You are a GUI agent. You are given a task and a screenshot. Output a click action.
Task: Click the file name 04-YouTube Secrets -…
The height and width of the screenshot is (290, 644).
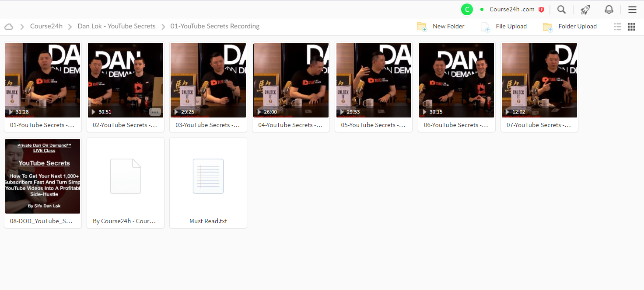click(290, 125)
